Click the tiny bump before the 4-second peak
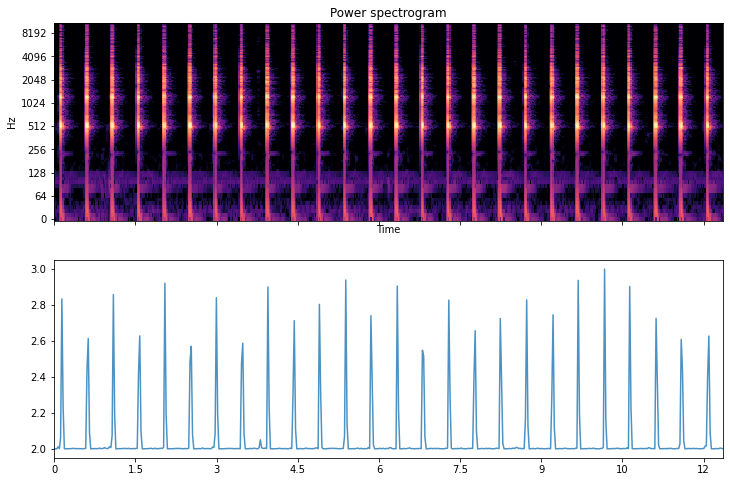 (260, 440)
